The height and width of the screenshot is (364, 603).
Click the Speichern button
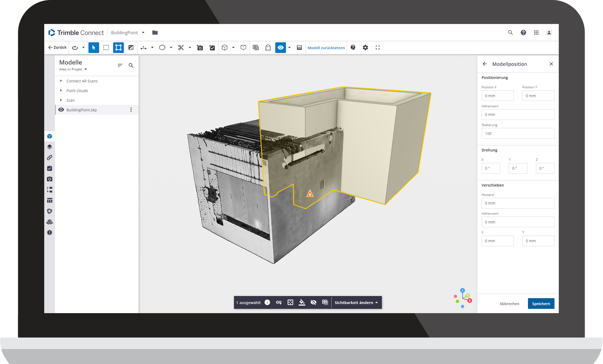click(x=541, y=304)
